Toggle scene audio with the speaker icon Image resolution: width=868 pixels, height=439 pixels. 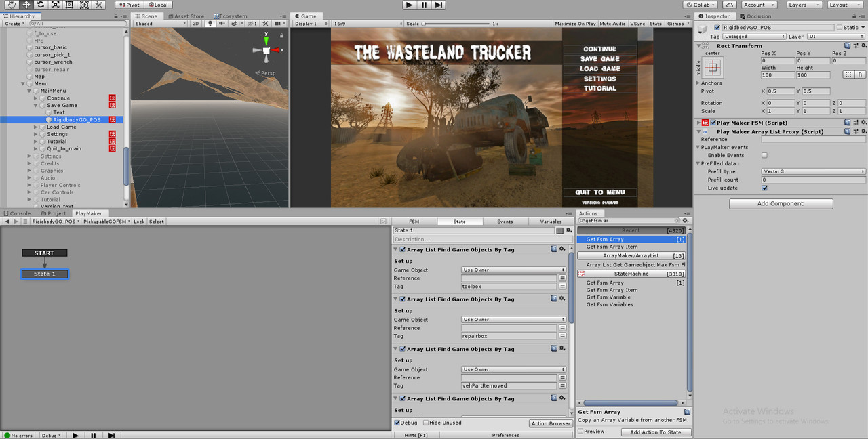click(222, 24)
